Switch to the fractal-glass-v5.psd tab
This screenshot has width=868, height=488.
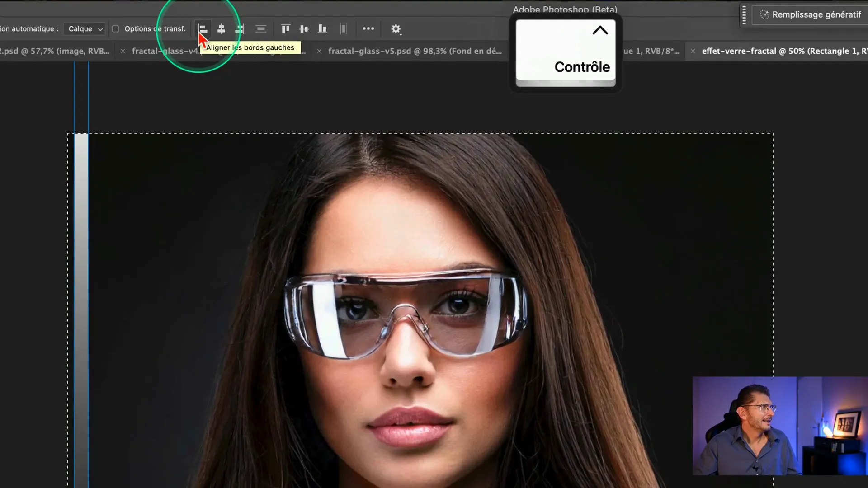click(415, 51)
